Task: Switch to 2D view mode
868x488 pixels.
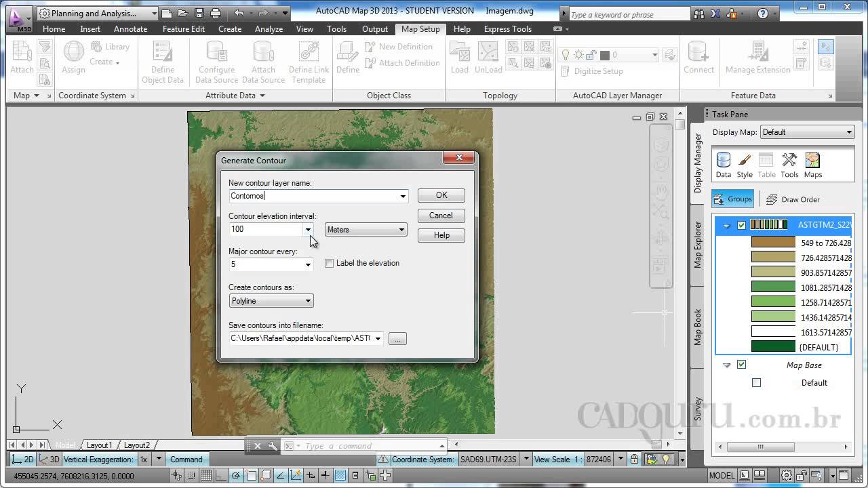Action: coord(22,460)
